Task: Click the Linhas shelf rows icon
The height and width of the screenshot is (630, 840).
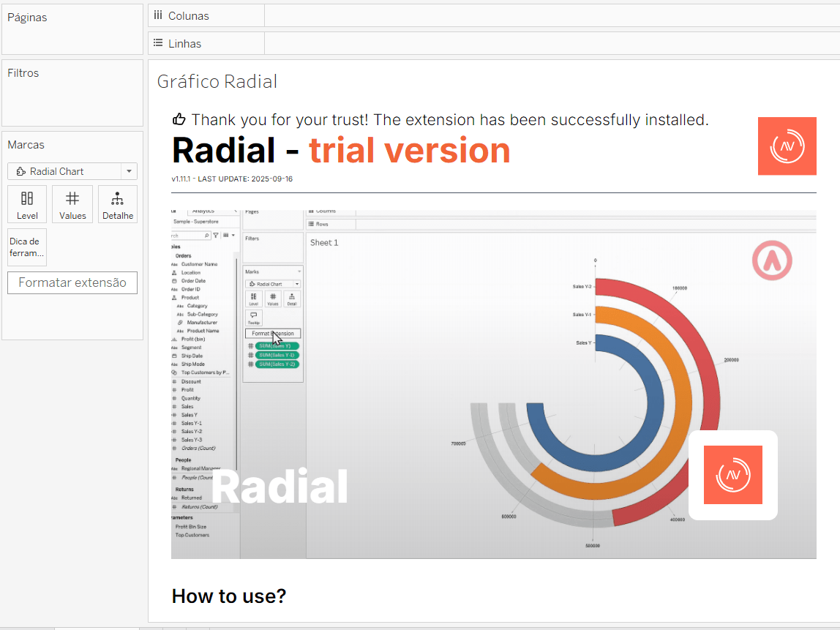Action: [x=158, y=43]
